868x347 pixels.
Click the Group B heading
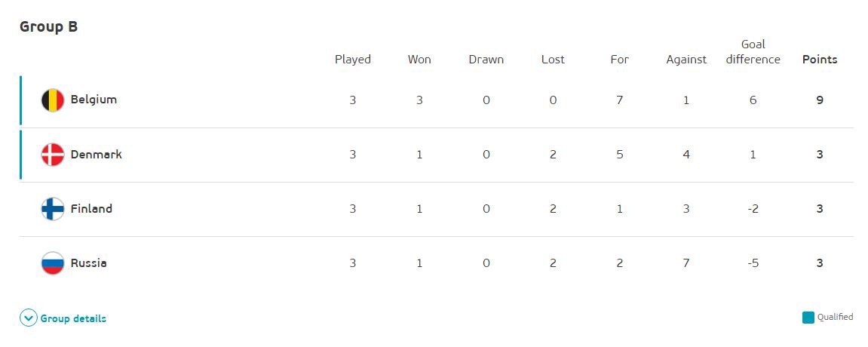click(48, 26)
